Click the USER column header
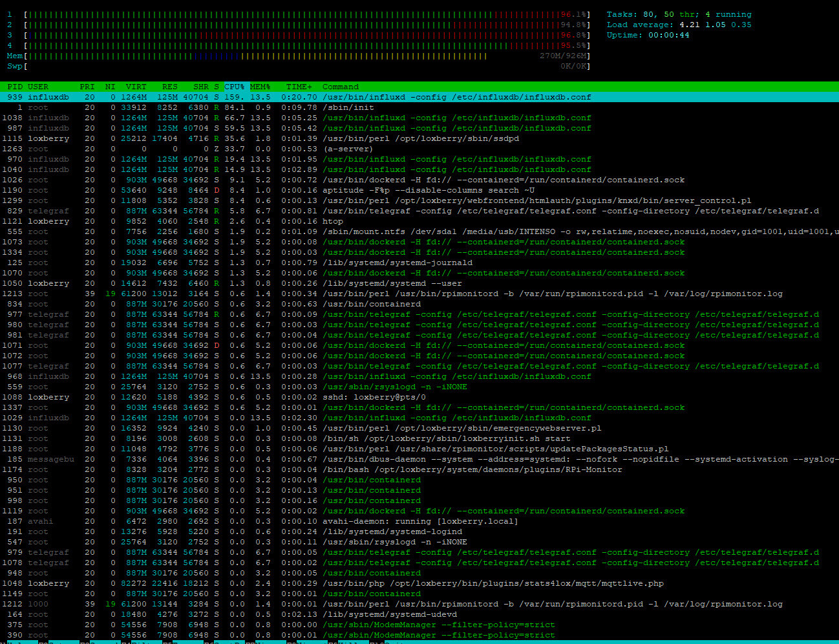 (x=38, y=87)
